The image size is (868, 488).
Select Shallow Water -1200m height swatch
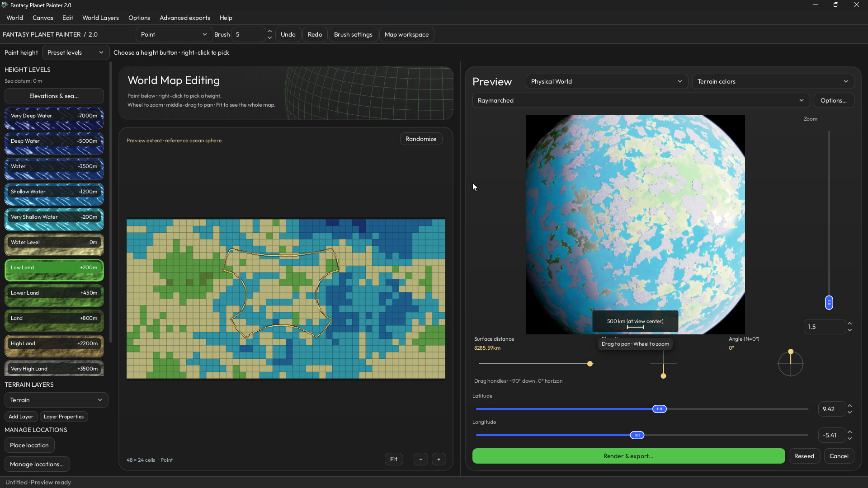tap(54, 194)
